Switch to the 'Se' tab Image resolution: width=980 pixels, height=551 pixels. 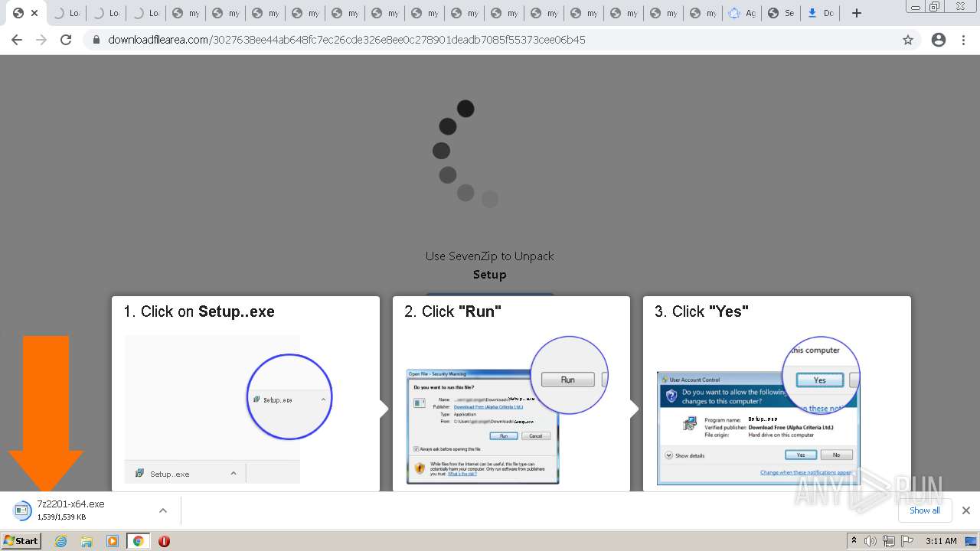click(781, 13)
